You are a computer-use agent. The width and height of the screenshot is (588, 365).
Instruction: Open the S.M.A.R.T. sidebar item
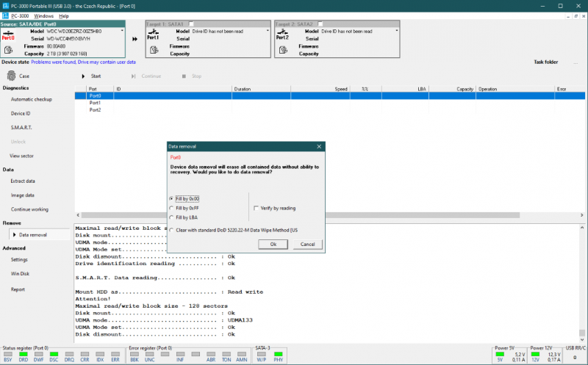tap(21, 127)
